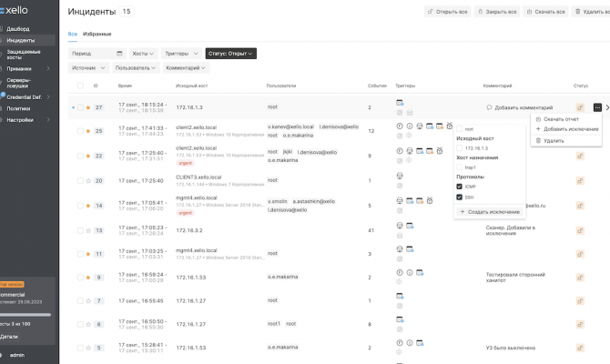Click the Скачать все button
This screenshot has height=364, width=610.
pos(545,12)
